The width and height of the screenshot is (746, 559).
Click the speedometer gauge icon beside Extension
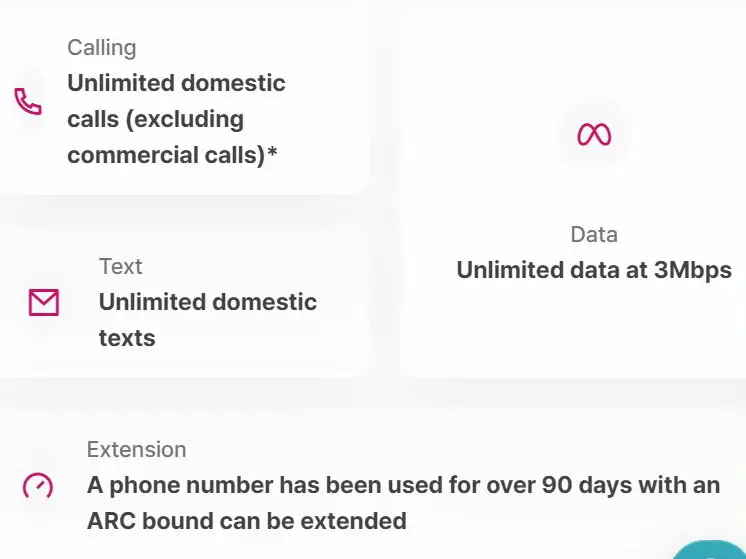click(x=38, y=485)
